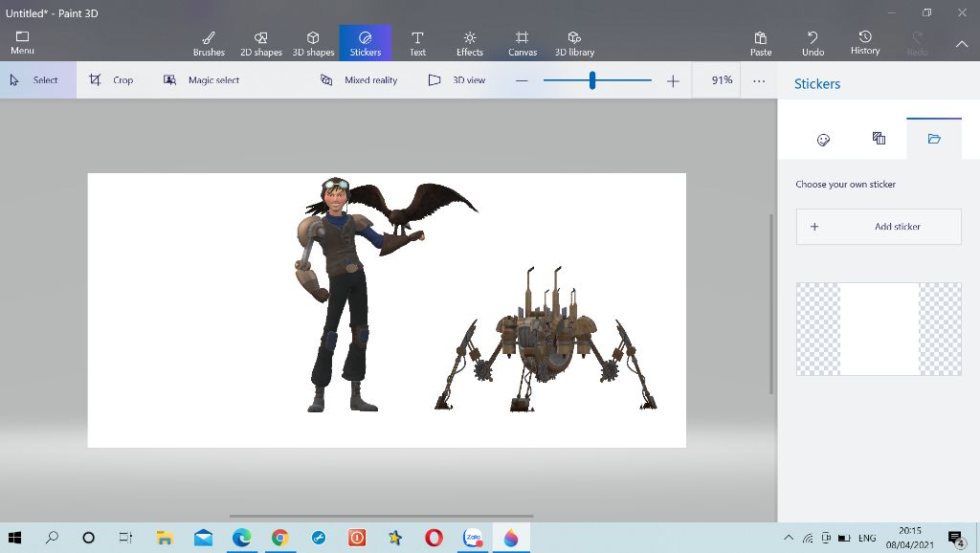This screenshot has width=980, height=553.
Task: Launch Microsoft Edge from the taskbar
Action: point(241,538)
